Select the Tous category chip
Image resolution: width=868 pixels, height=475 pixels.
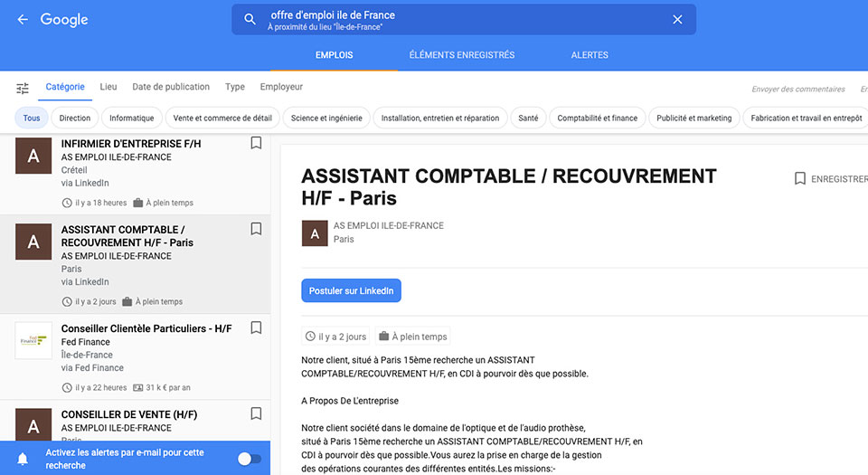click(32, 118)
